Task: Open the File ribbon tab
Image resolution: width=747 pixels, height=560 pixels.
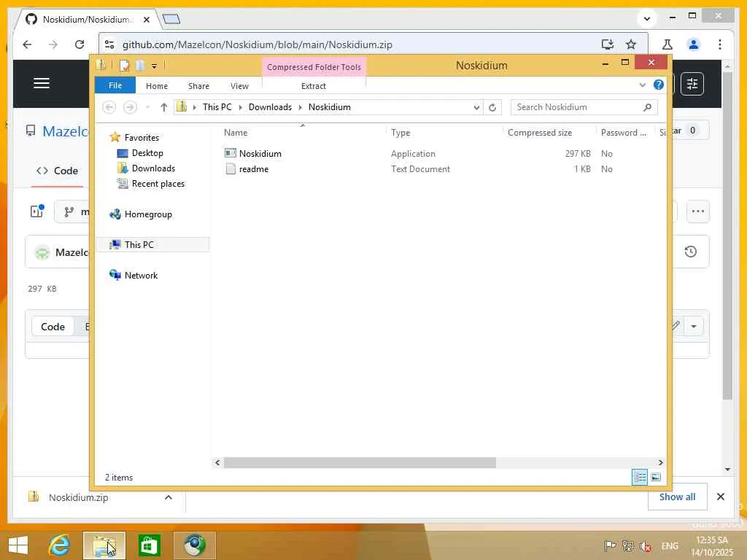Action: [x=115, y=85]
